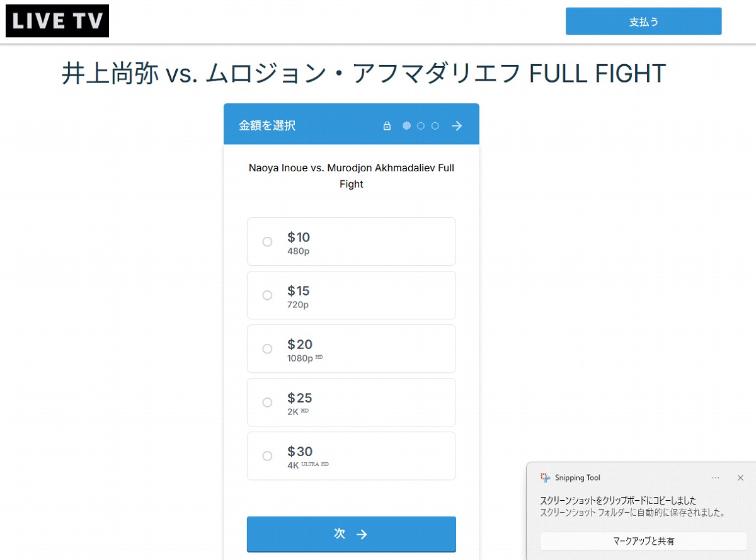756x560 pixels.
Task: Open マークアップと共有 in the notification
Action: (x=643, y=541)
